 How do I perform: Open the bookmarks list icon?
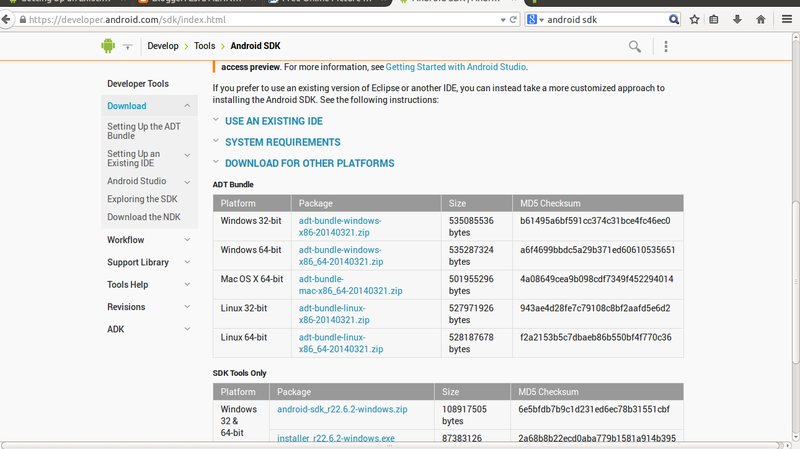pyautogui.click(x=714, y=19)
